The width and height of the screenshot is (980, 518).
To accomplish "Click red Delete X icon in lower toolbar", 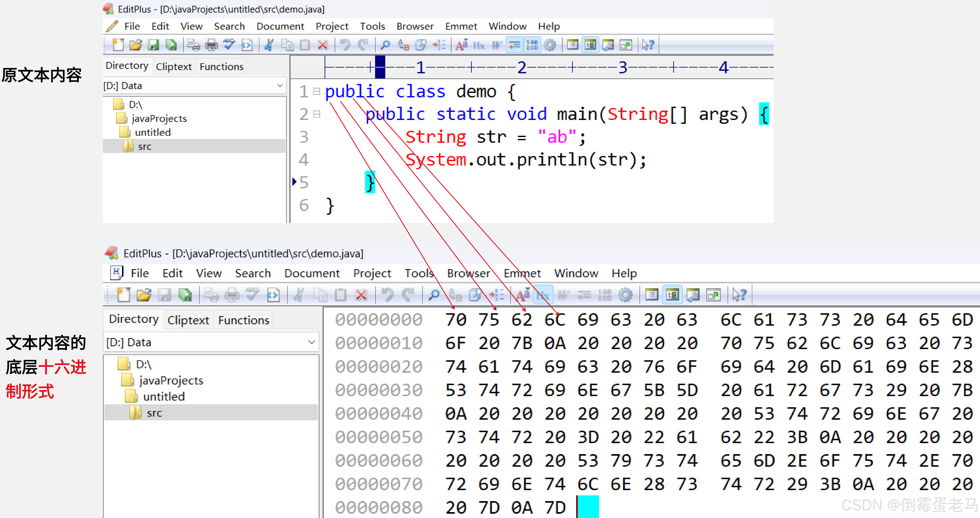I will (x=361, y=295).
